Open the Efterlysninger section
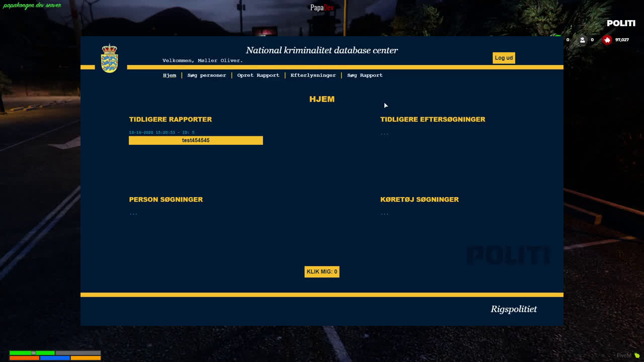 tap(313, 75)
